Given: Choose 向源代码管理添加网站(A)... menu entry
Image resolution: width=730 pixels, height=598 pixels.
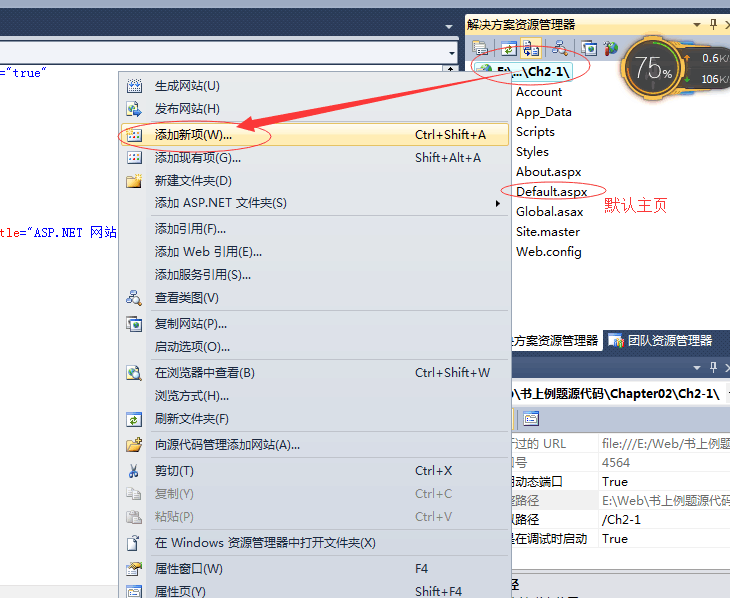Looking at the screenshot, I should tap(315, 445).
